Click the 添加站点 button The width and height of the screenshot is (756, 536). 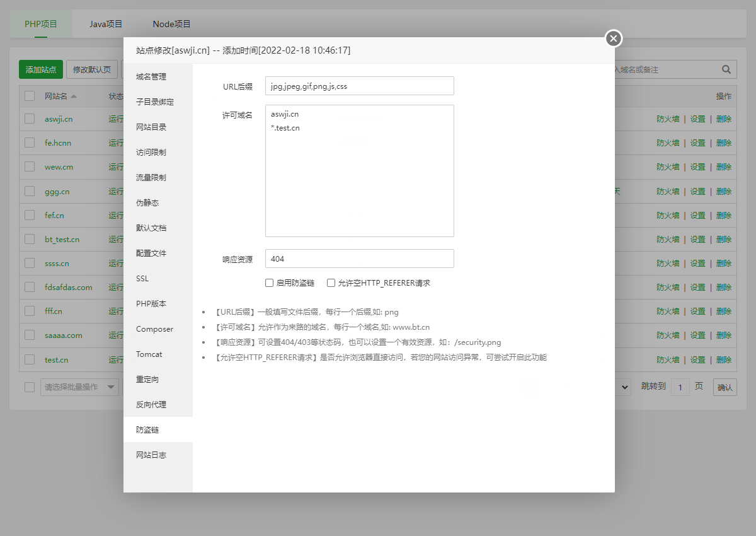point(40,69)
